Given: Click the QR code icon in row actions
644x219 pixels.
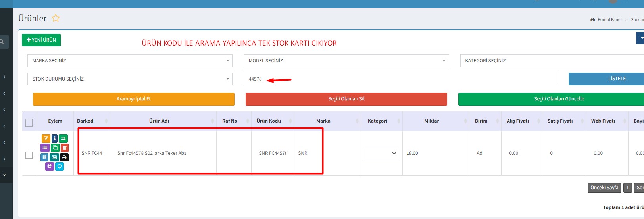Looking at the screenshot, I should (45, 157).
